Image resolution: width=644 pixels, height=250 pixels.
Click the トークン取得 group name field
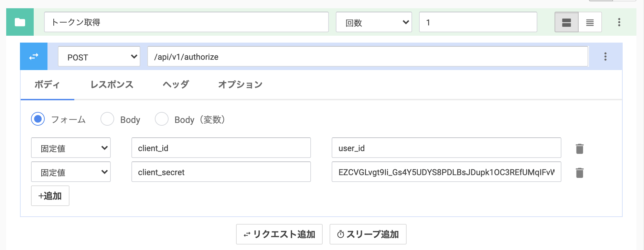coord(186,22)
